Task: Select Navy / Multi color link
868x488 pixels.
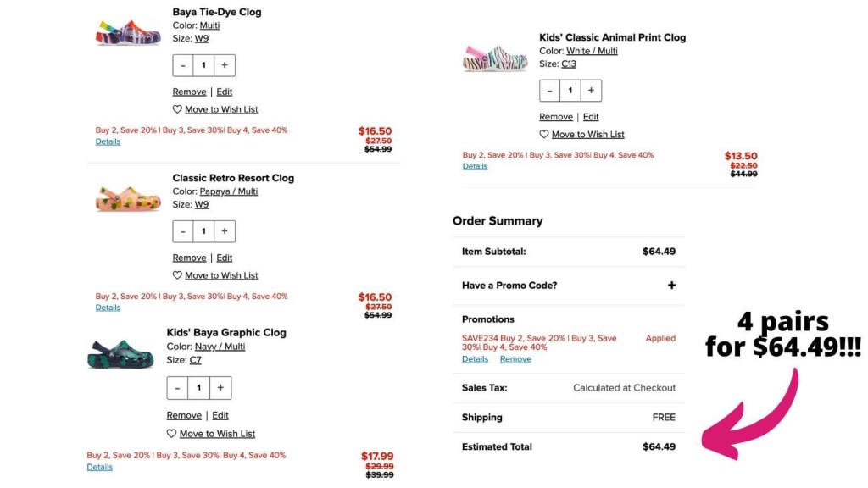Action: [x=220, y=347]
